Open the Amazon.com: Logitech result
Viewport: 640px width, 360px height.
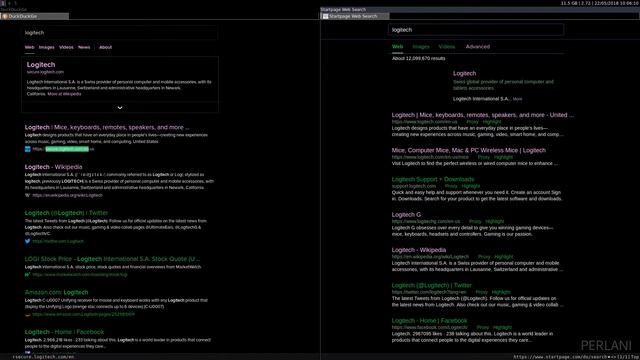click(56, 292)
